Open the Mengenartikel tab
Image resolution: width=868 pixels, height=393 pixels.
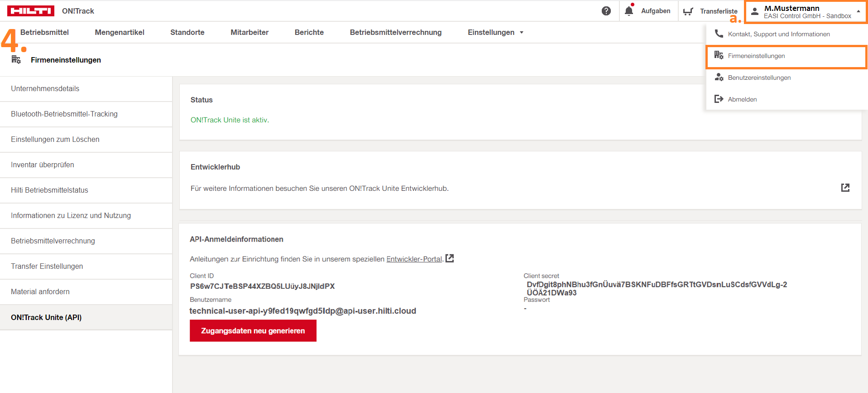120,32
